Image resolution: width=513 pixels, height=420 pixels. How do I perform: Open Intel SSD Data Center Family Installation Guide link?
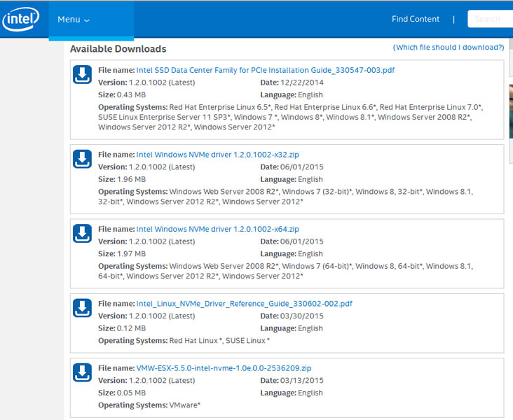coord(266,70)
